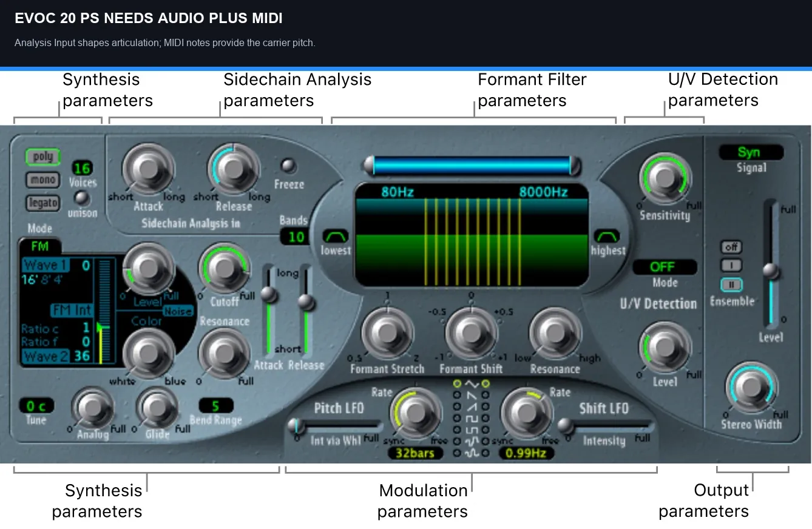Click the Sidechain Analysis Attack knob
Image resolution: width=812 pixels, height=529 pixels.
(x=148, y=170)
